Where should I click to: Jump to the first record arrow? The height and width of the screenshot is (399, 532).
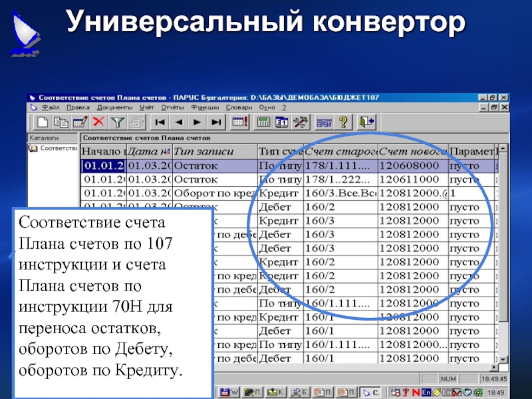pos(160,122)
